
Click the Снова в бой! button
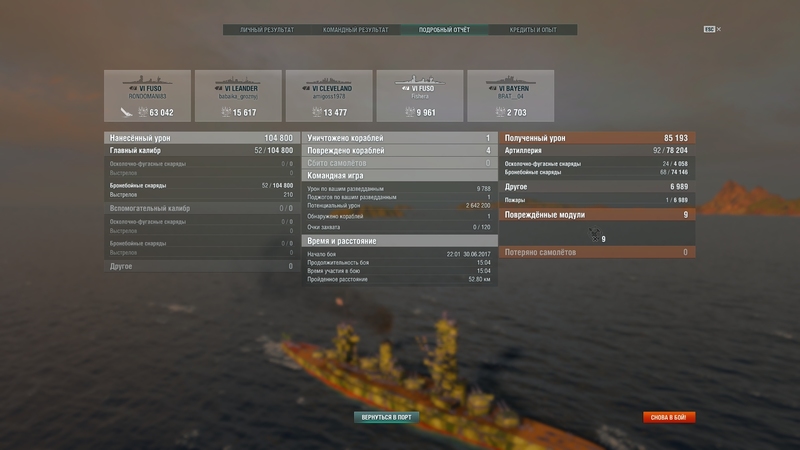pos(669,417)
